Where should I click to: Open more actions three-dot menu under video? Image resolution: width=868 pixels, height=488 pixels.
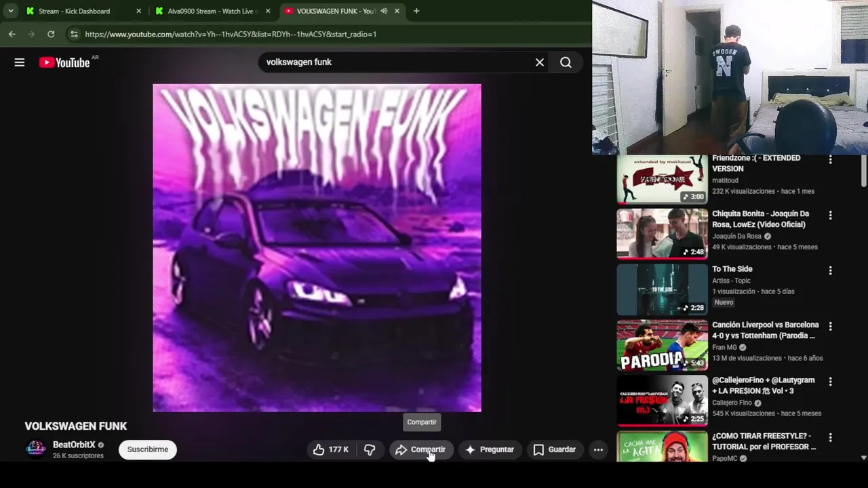(x=598, y=449)
